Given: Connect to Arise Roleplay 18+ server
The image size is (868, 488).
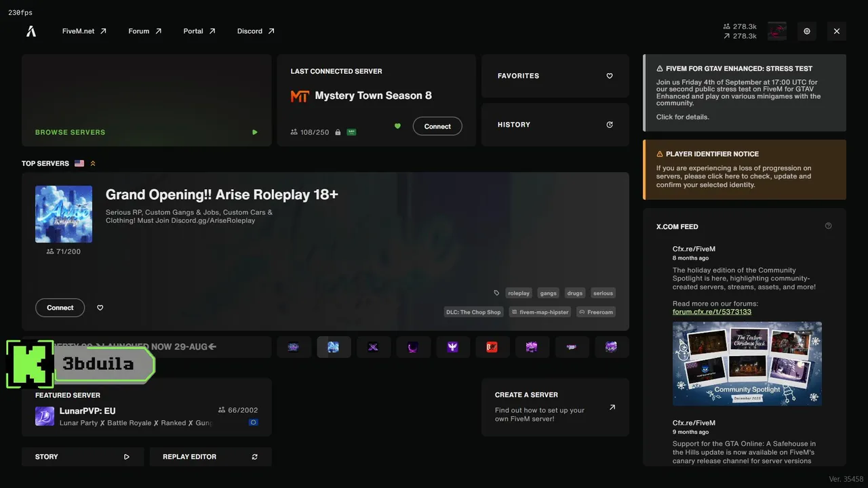Looking at the screenshot, I should coord(60,308).
